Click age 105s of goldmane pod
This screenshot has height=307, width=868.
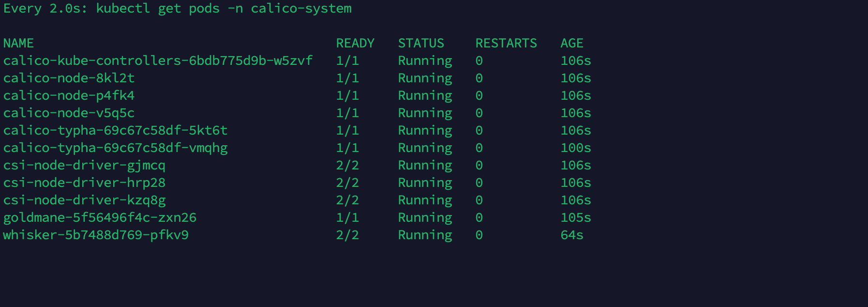[576, 217]
